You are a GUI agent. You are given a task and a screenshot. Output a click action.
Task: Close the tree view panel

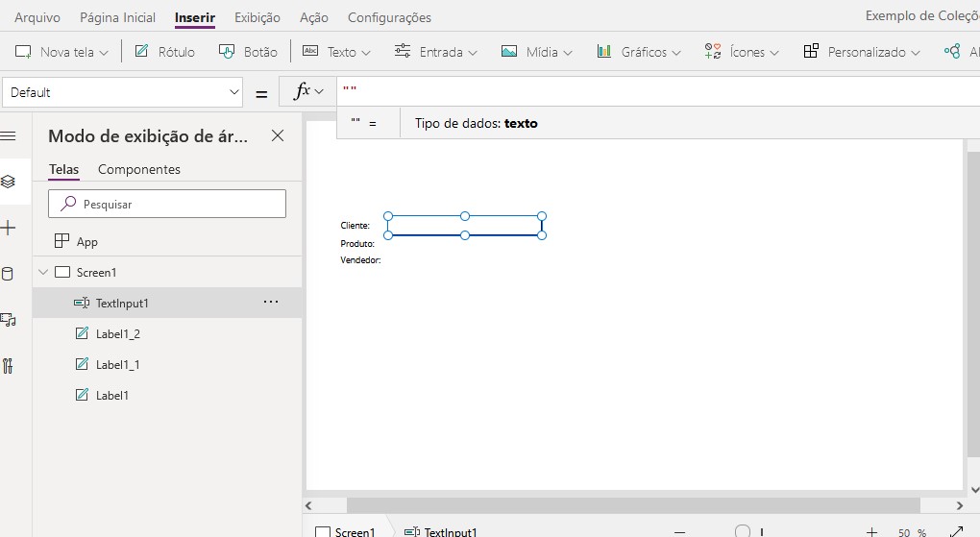278,135
